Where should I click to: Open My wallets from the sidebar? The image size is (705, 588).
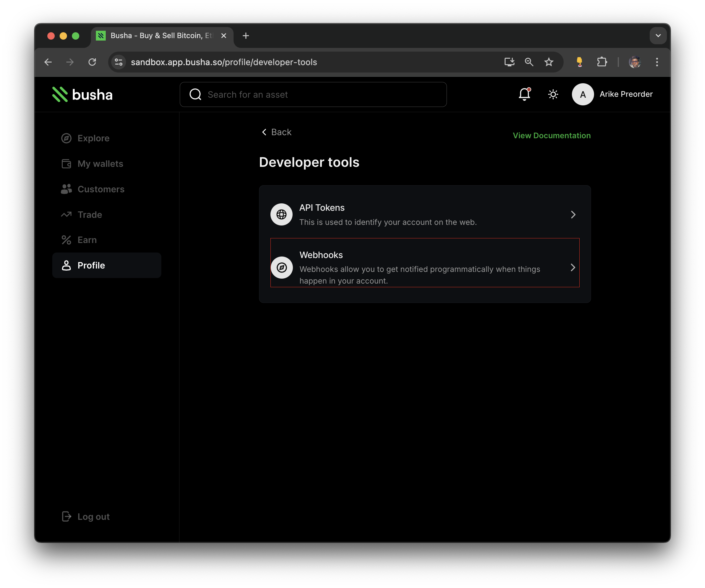(x=100, y=164)
